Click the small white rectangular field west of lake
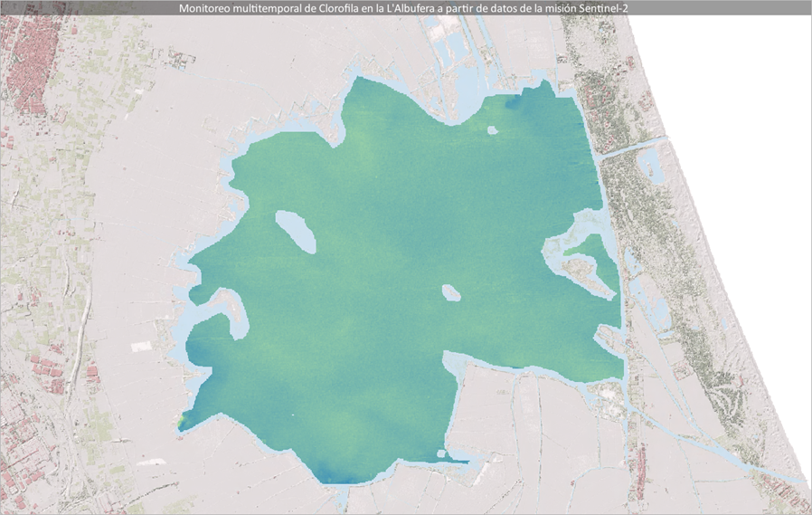Image resolution: width=812 pixels, height=515 pixels. [143, 346]
